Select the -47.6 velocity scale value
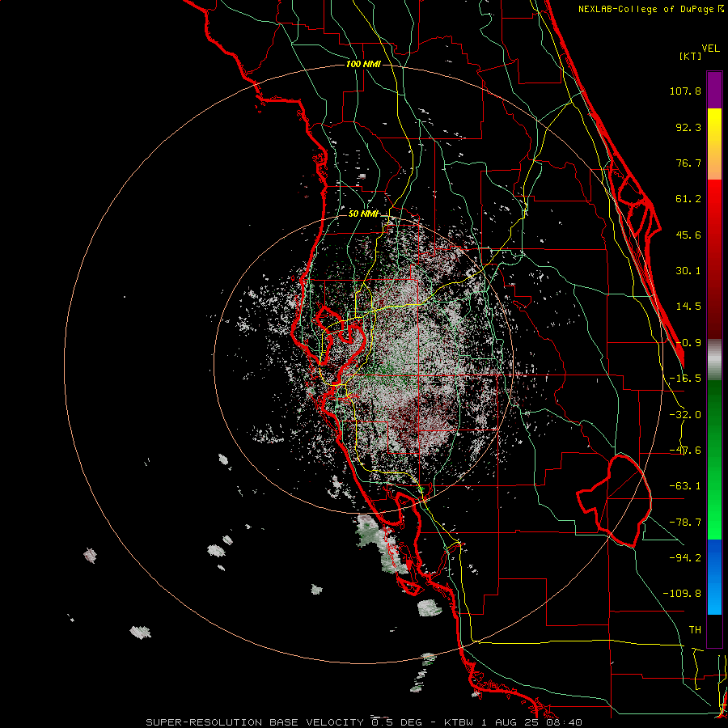The image size is (728, 728). pos(685,451)
